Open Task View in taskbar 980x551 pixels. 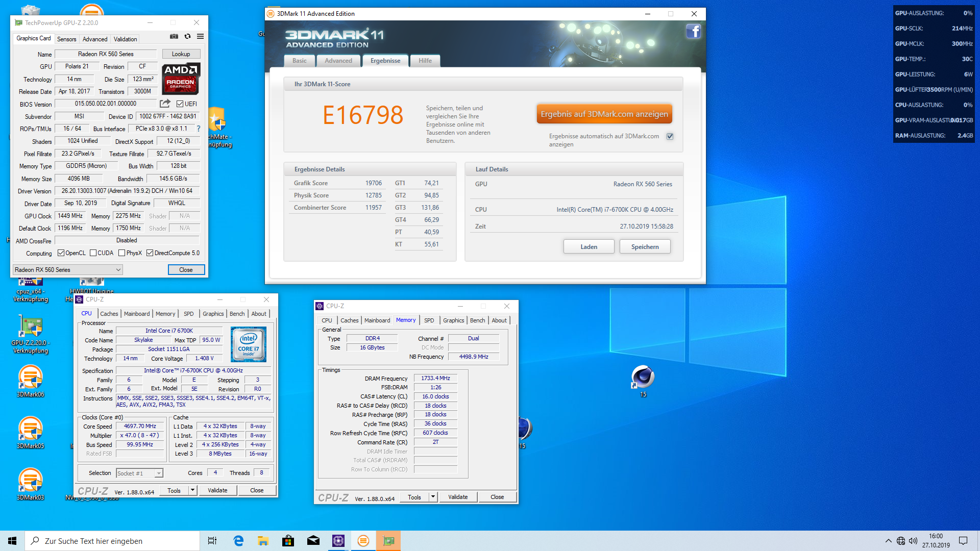pyautogui.click(x=212, y=541)
